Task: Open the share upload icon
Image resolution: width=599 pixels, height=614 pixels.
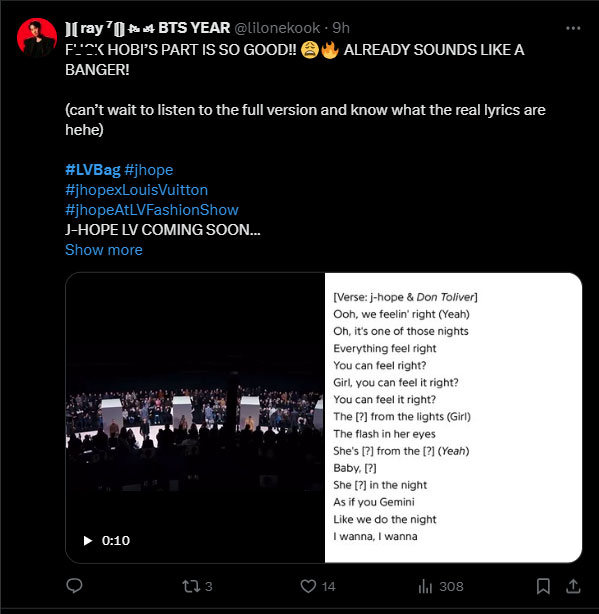Action: (x=573, y=586)
